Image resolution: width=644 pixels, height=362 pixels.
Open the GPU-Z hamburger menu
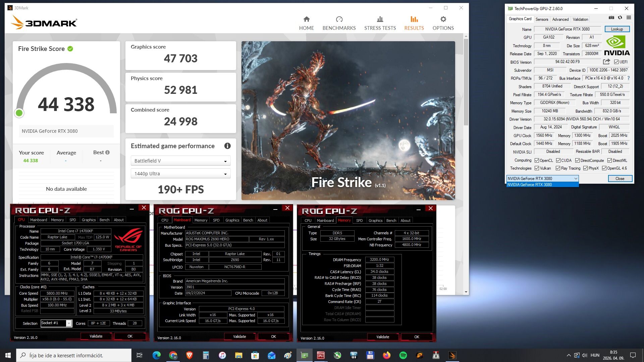pyautogui.click(x=629, y=17)
